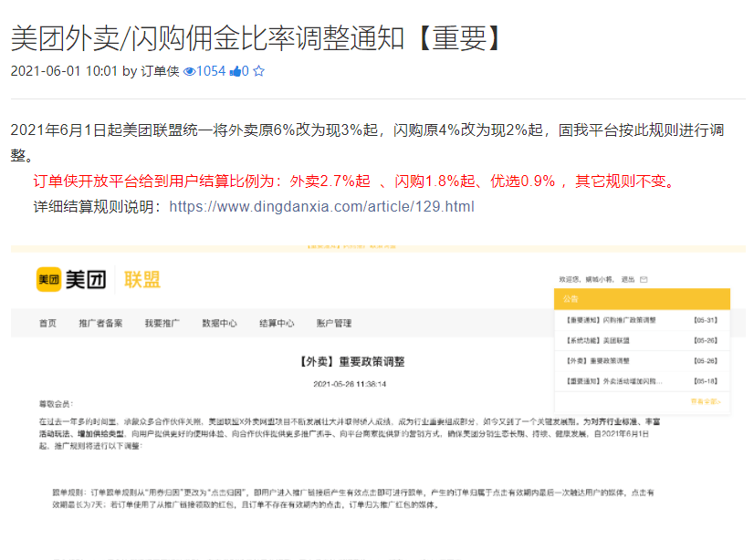The height and width of the screenshot is (560, 754).
Task: Click 查看全部 link under announcements
Action: (706, 401)
